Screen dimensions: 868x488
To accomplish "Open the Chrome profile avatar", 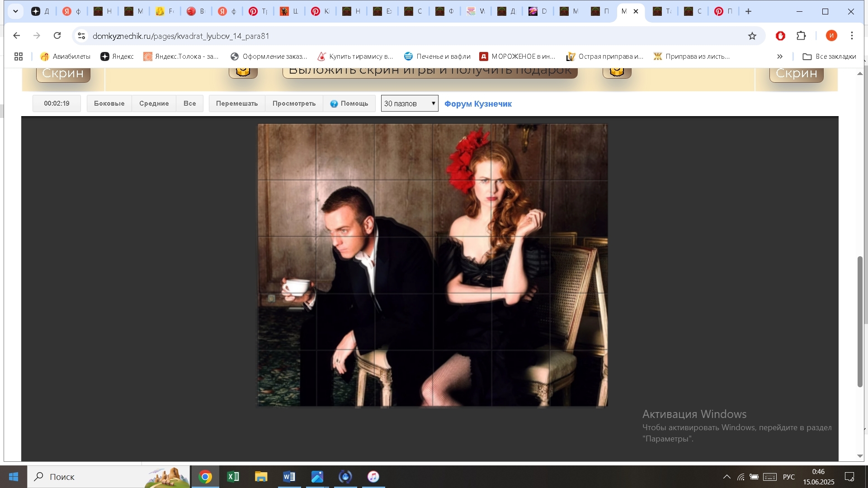I will click(831, 36).
